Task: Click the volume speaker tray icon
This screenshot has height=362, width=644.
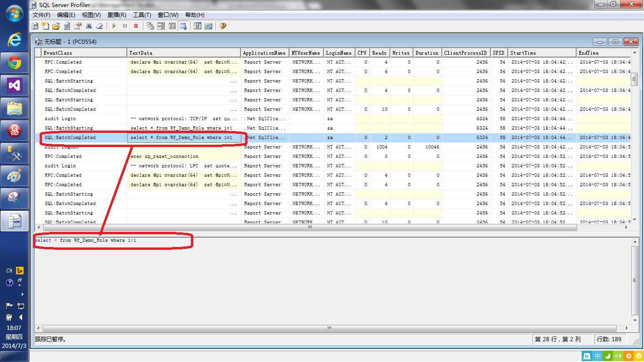Action: (21, 317)
